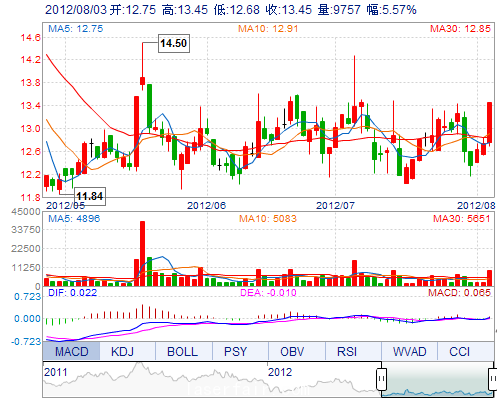Show the CCI indicator
This screenshot has height=399, width=497.
pyautogui.click(x=459, y=351)
